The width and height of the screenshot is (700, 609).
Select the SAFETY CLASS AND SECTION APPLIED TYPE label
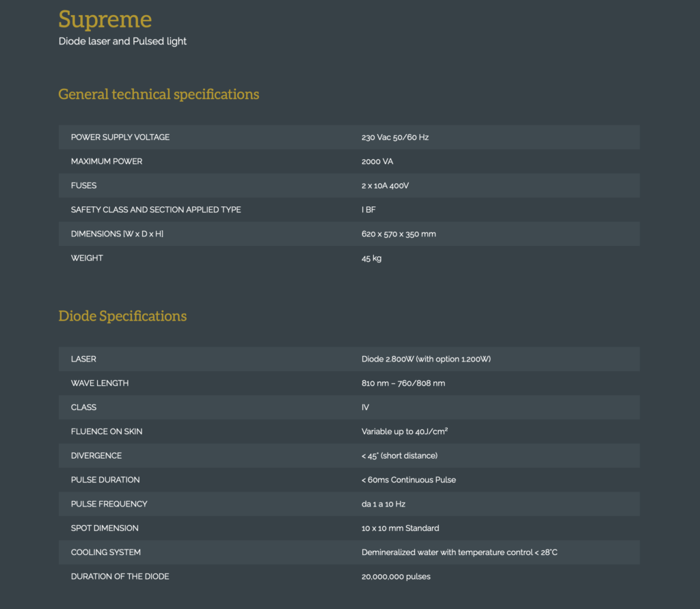pyautogui.click(x=156, y=210)
